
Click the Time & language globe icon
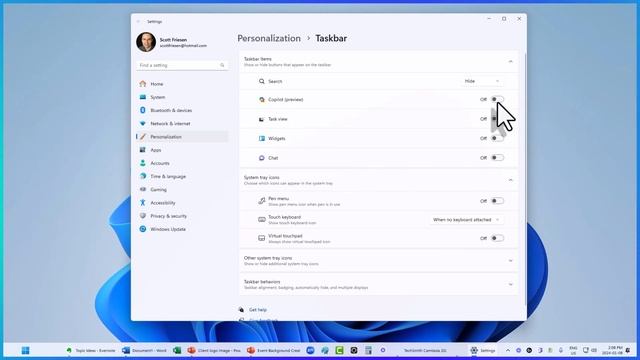click(x=143, y=176)
